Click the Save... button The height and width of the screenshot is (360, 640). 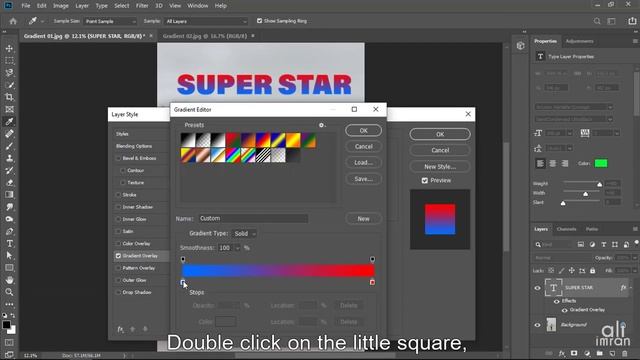(363, 179)
